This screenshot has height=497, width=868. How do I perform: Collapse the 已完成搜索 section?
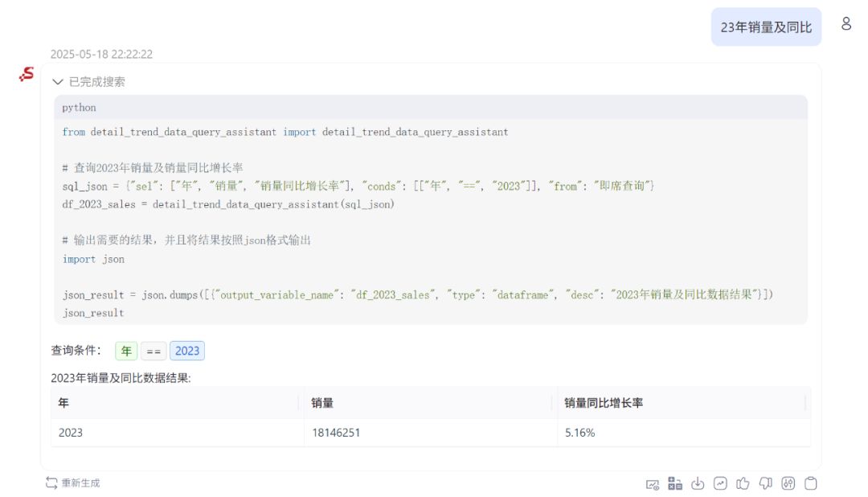point(58,82)
